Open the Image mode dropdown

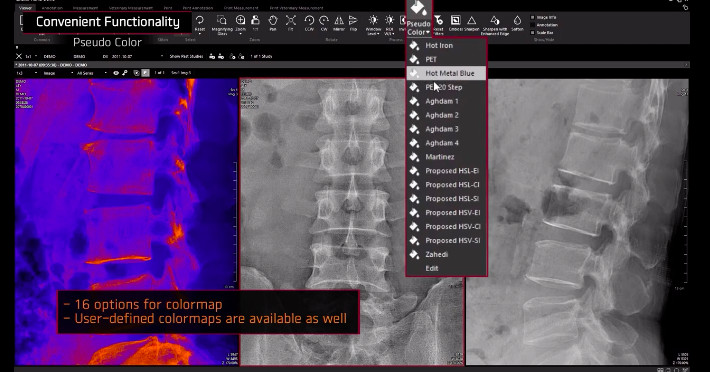(72, 73)
